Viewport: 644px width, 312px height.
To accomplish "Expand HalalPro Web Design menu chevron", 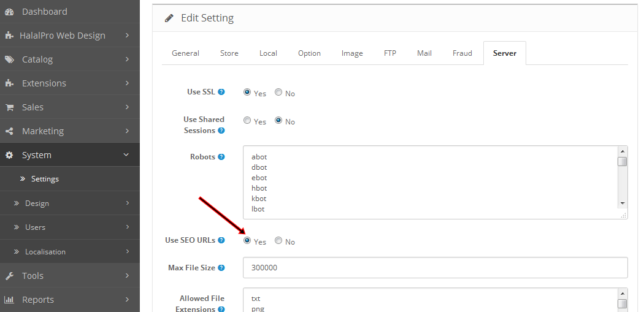I will (x=127, y=36).
